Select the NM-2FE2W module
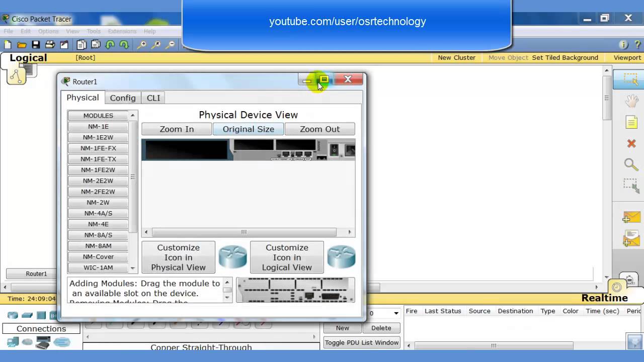644x362 pixels. (x=98, y=192)
